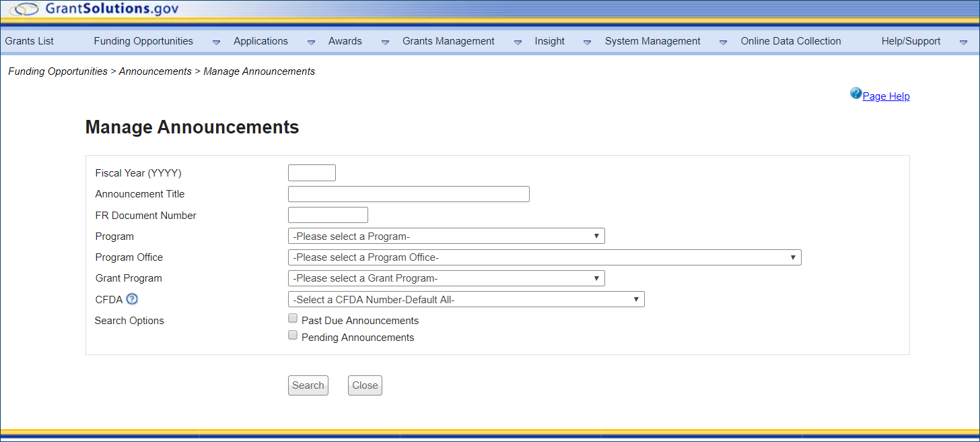Image resolution: width=980 pixels, height=442 pixels.
Task: Click the Fiscal Year input field
Action: coord(312,173)
